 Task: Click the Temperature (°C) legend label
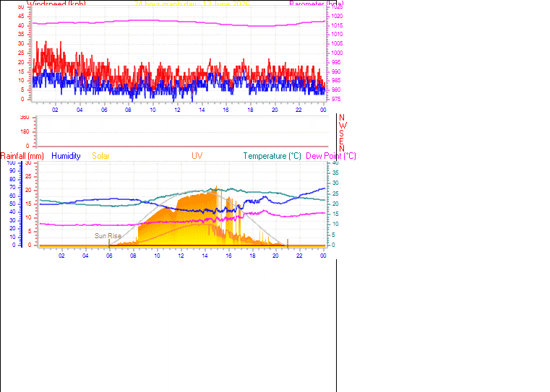(x=272, y=156)
